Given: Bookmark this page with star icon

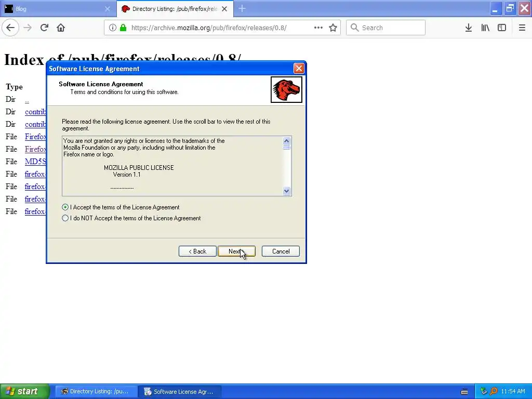Looking at the screenshot, I should coord(333,28).
